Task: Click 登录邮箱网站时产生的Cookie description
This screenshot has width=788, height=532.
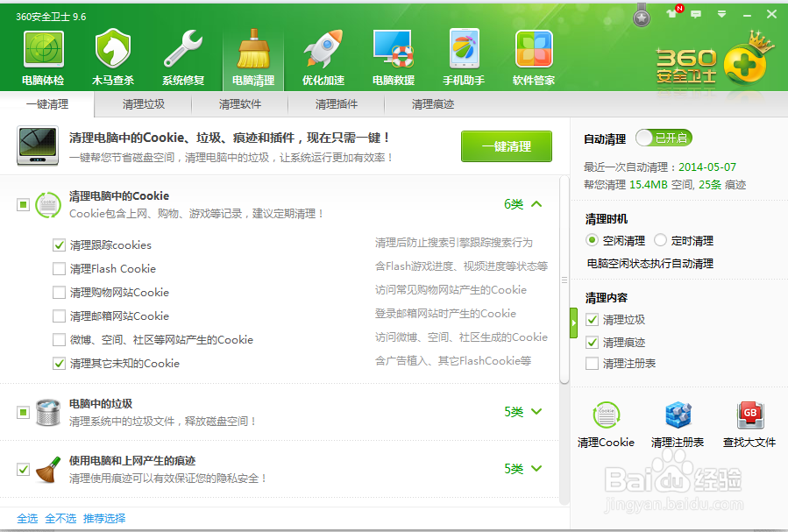Action: [x=445, y=314]
